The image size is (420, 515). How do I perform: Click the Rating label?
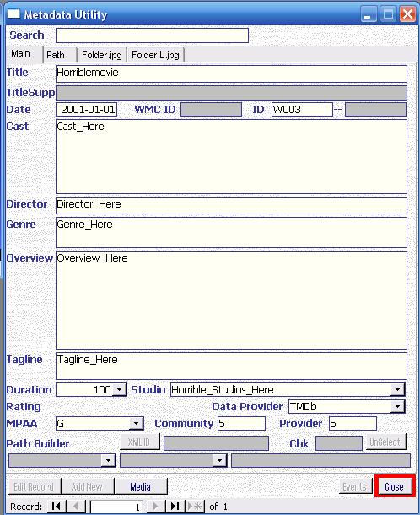(24, 407)
